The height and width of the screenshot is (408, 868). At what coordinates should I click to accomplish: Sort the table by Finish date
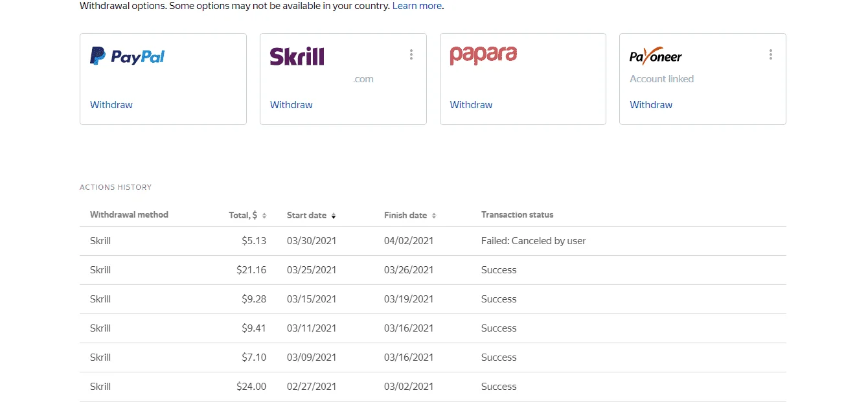pos(410,215)
